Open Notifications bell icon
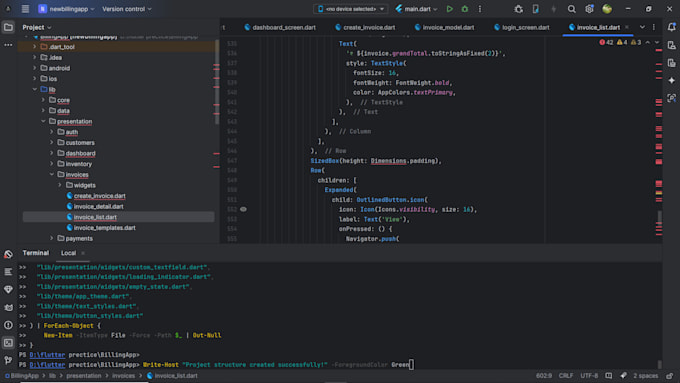The height and width of the screenshot is (383, 680). [671, 27]
